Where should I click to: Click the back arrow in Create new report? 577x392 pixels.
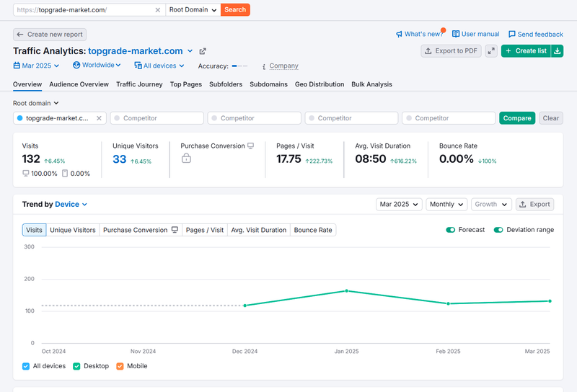(20, 34)
